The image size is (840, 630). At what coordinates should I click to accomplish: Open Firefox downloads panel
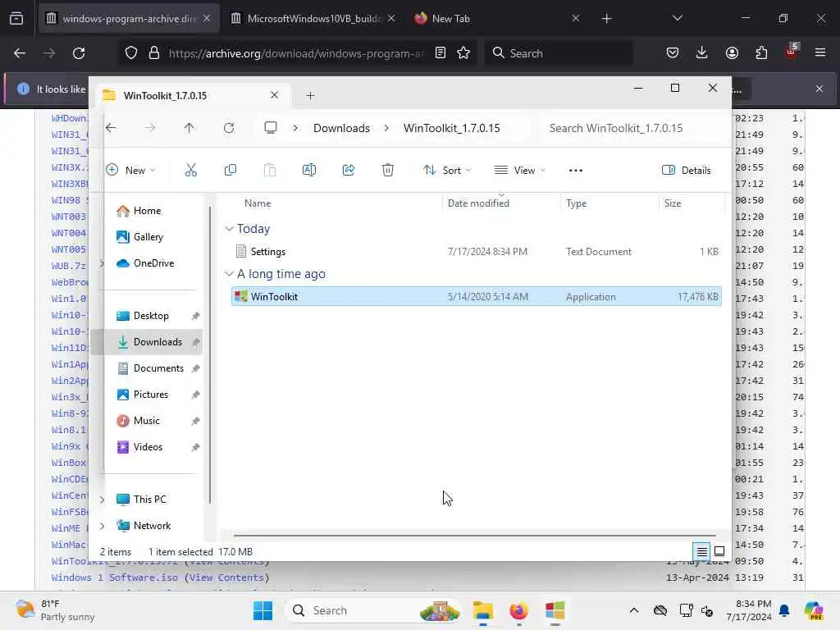pos(702,52)
